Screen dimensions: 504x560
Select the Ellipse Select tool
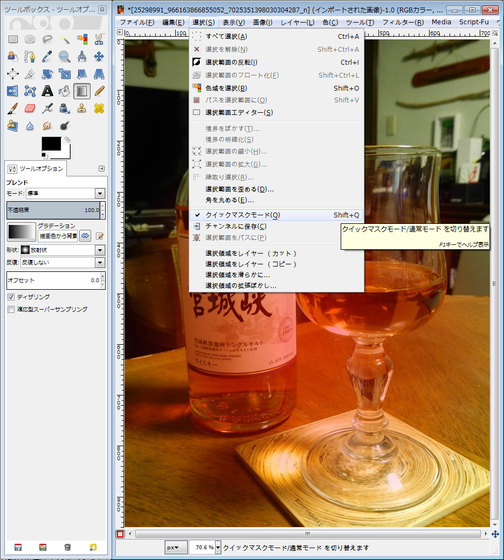pos(30,39)
